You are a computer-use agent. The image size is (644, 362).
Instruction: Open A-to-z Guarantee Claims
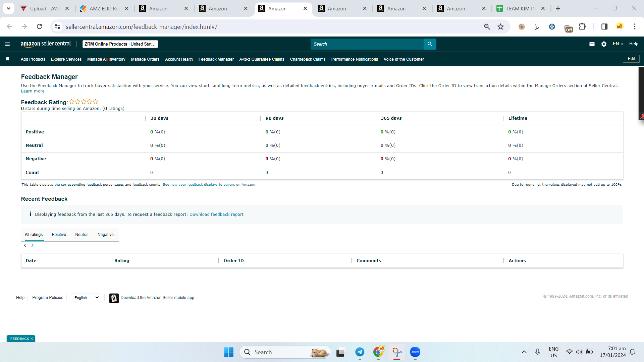coord(262,59)
